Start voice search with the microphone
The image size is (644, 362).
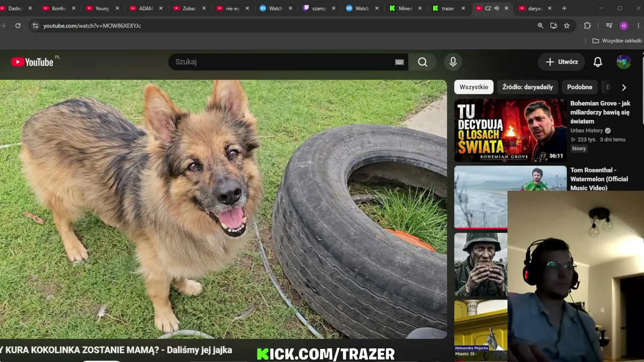tap(453, 62)
